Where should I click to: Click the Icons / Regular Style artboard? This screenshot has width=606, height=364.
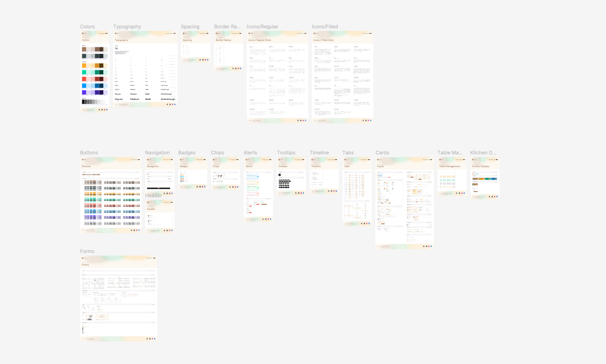point(277,77)
